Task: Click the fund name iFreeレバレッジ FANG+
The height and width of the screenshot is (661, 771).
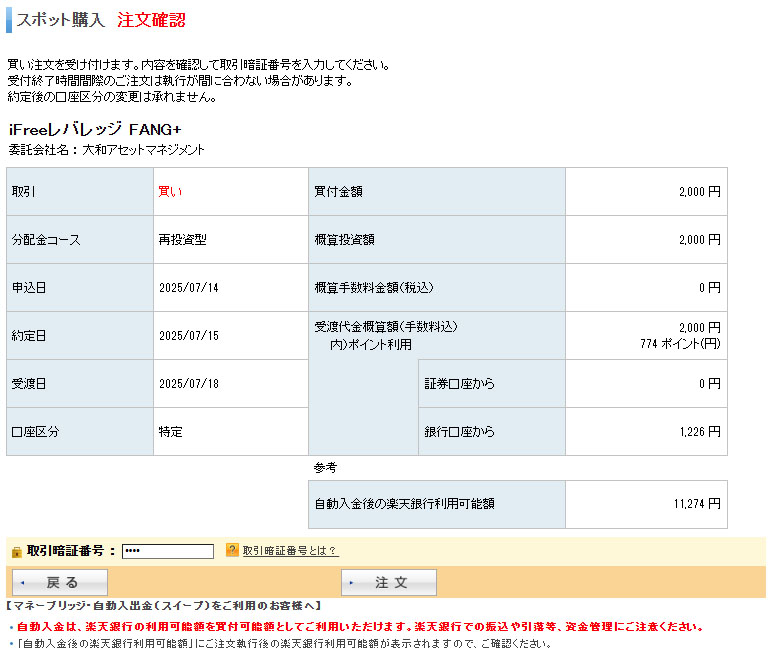Action: pyautogui.click(x=94, y=129)
